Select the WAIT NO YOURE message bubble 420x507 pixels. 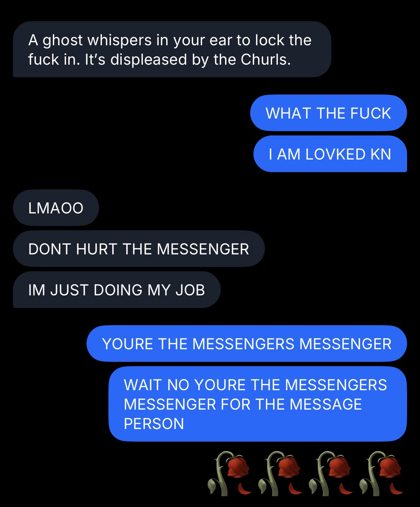tap(258, 404)
